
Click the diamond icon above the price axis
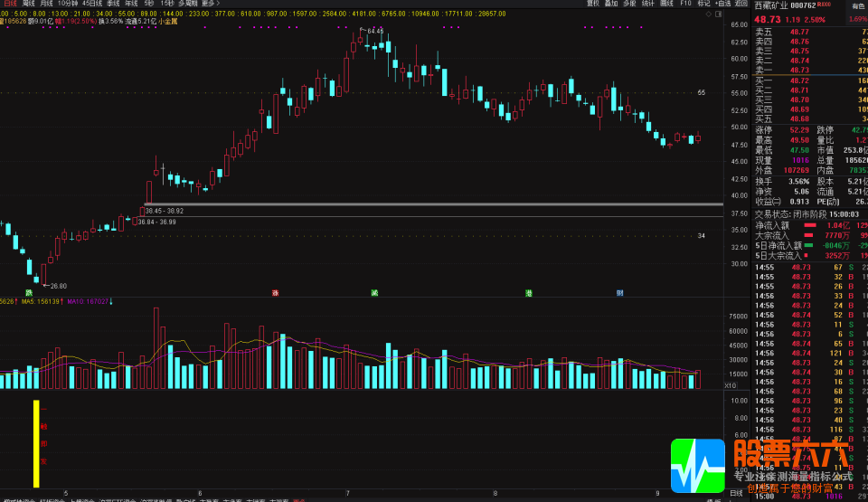[x=709, y=14]
